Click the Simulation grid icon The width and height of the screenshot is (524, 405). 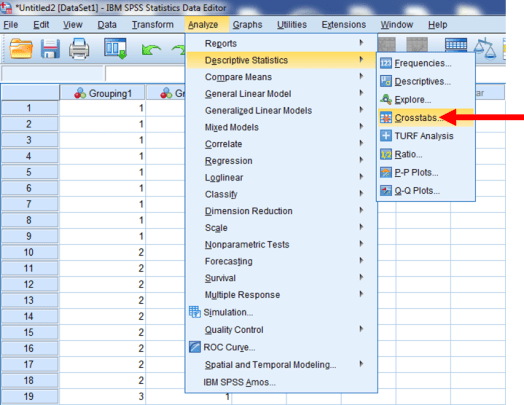[194, 312]
